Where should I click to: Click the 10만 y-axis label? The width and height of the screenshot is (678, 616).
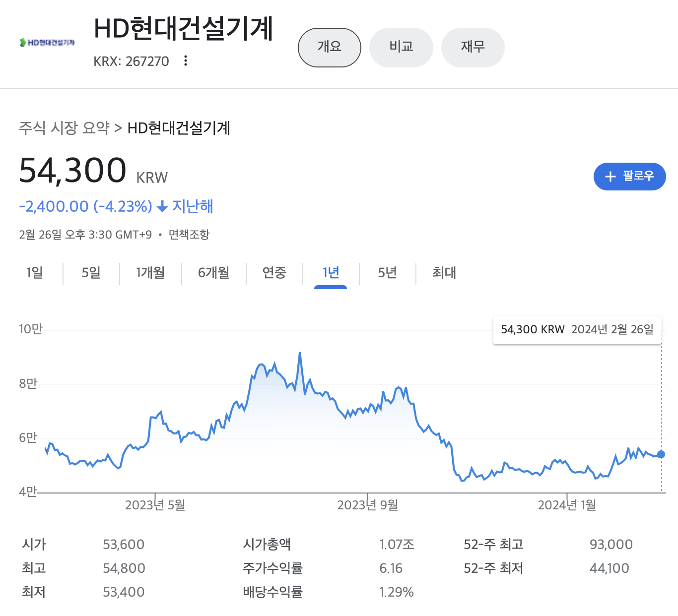coord(31,329)
